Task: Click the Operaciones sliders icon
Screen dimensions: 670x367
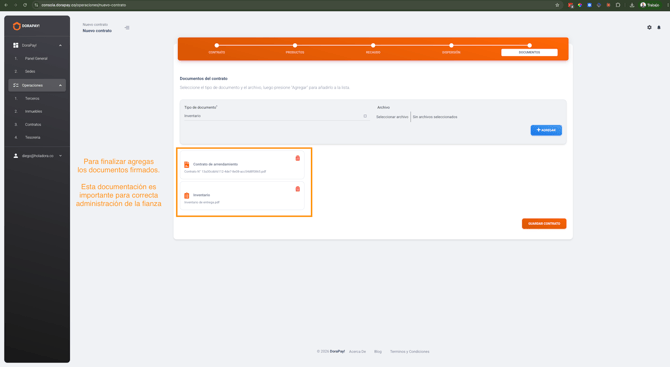Action: (x=16, y=85)
